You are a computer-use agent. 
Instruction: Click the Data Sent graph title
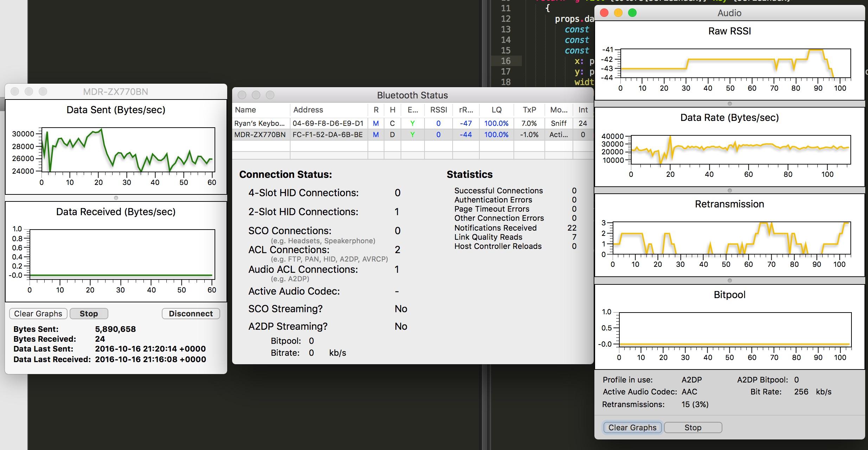coord(116,110)
